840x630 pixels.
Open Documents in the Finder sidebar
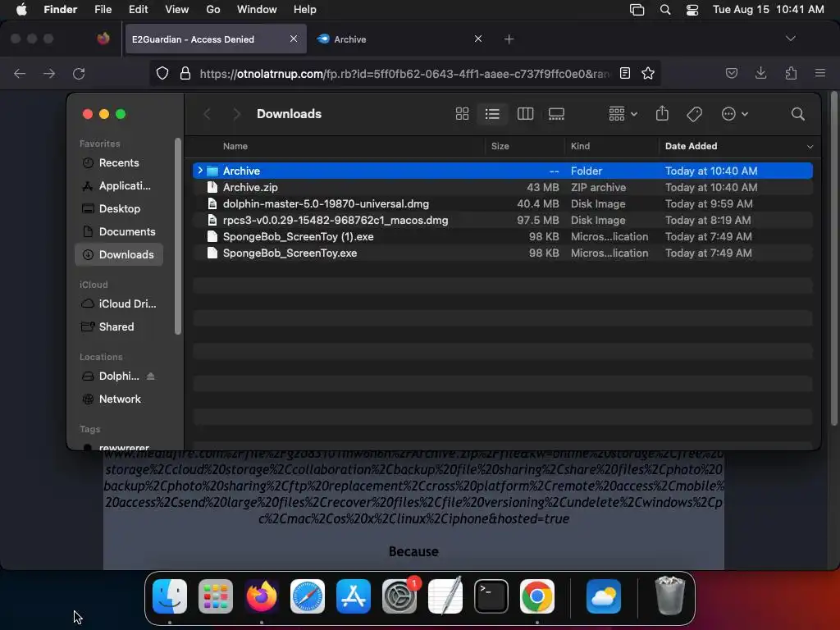(119, 231)
